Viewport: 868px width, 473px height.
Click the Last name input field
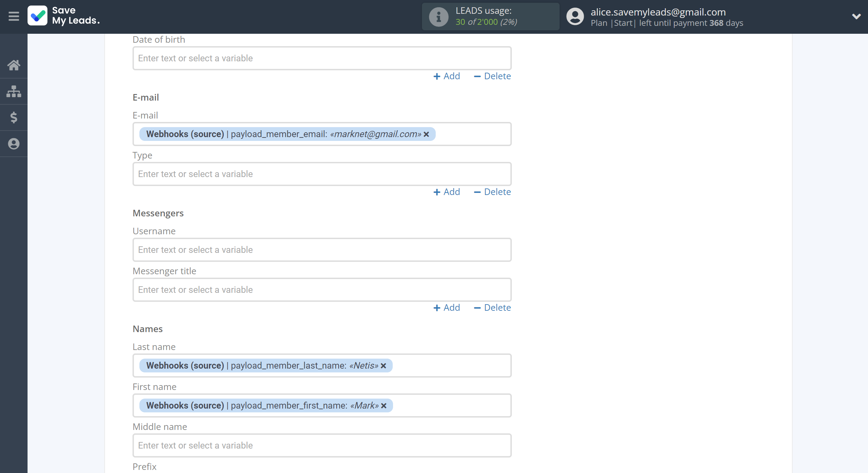(x=322, y=366)
